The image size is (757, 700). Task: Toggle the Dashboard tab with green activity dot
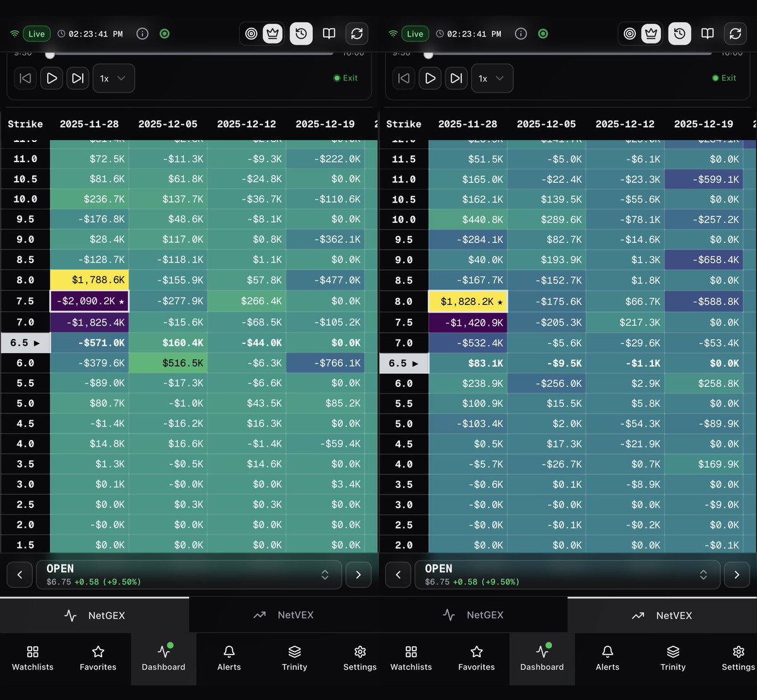163,658
